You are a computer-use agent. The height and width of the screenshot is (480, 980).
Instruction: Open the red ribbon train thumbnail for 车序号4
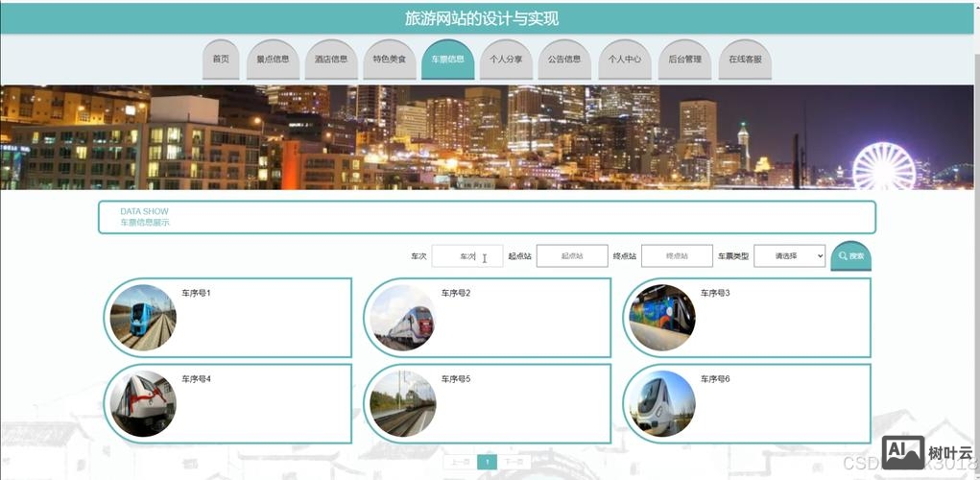point(143,404)
